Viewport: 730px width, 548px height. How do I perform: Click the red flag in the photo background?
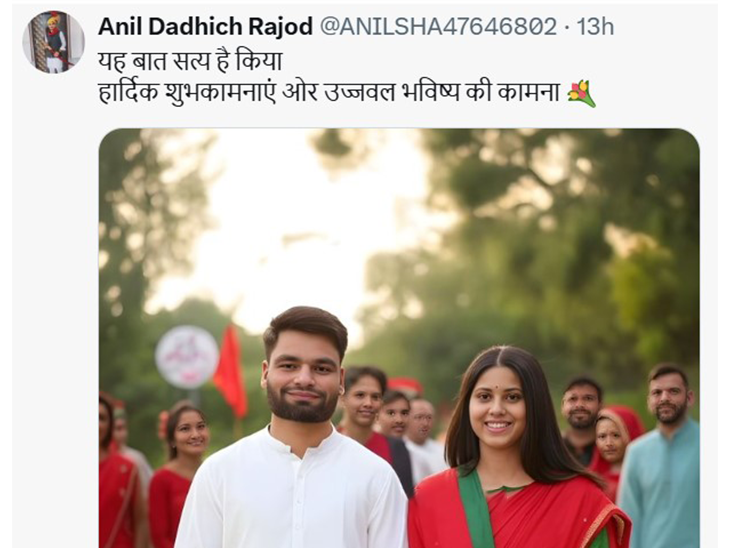[230, 371]
